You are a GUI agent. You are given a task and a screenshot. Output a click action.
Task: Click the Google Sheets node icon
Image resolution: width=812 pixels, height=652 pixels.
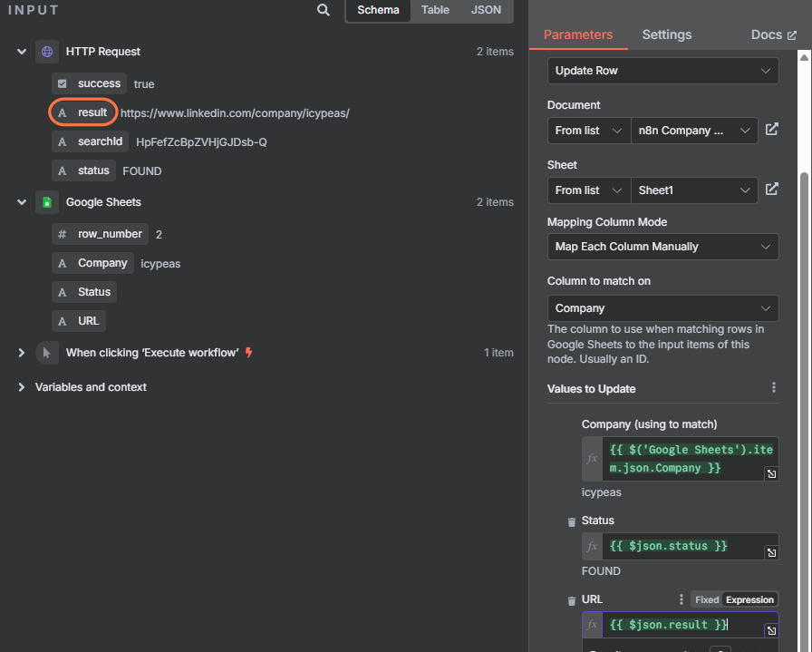[x=47, y=202]
